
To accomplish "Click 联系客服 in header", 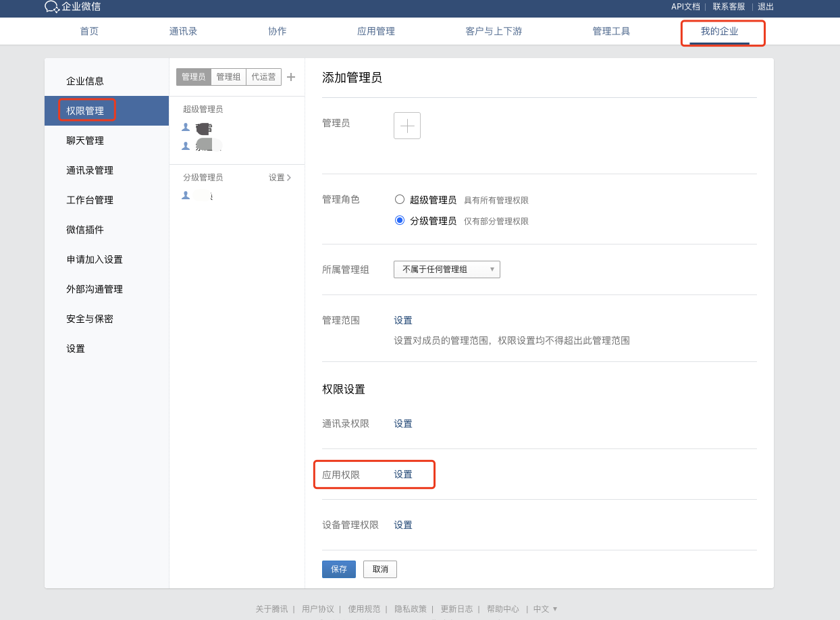I will [x=729, y=7].
